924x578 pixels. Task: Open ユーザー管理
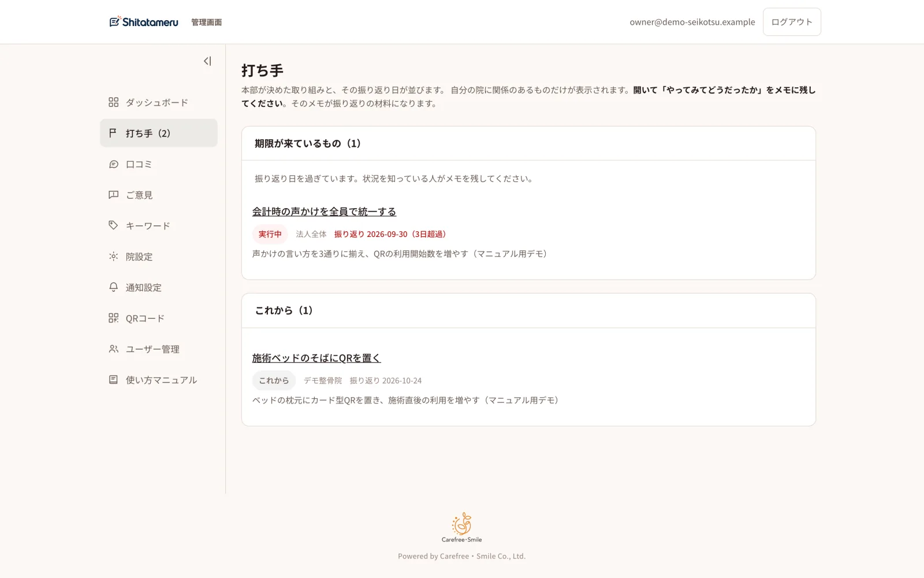click(x=159, y=349)
